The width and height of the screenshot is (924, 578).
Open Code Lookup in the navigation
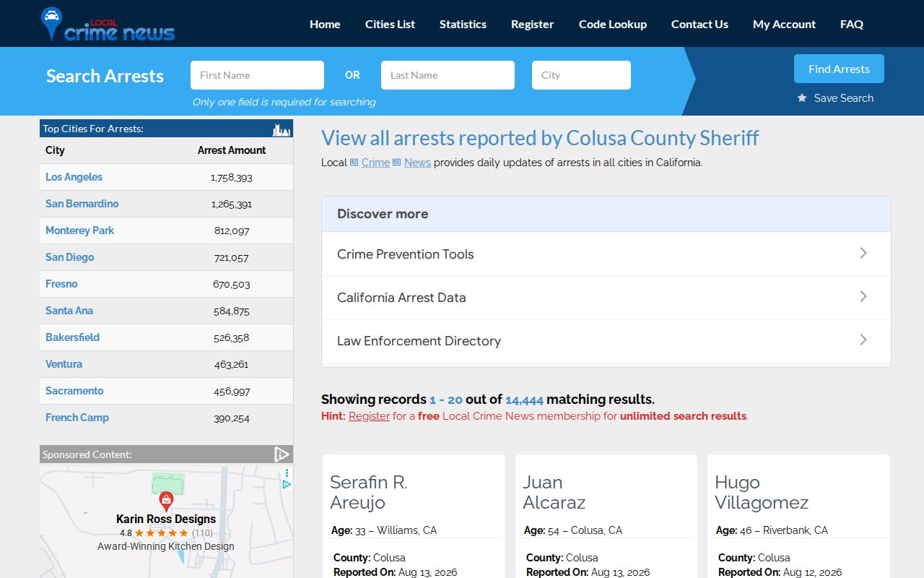(613, 24)
